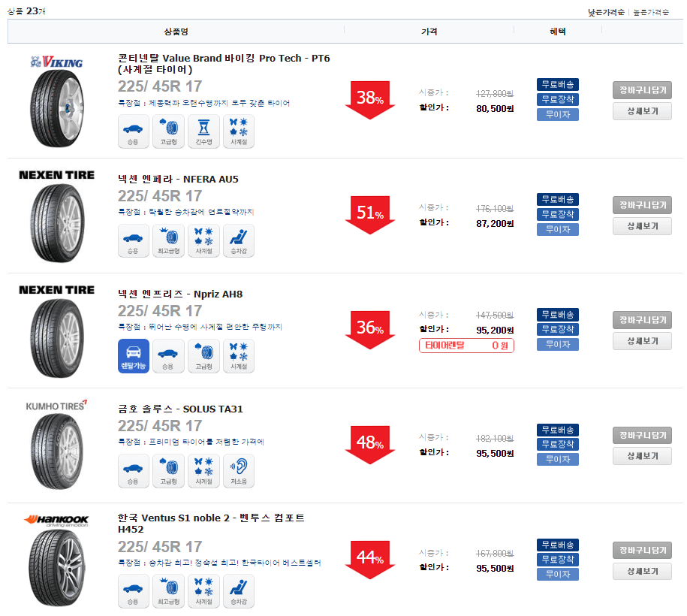Viewport: 687px width, 616px height.
Task: Add Kumho Solus TA31 to cart
Action: [x=642, y=436]
